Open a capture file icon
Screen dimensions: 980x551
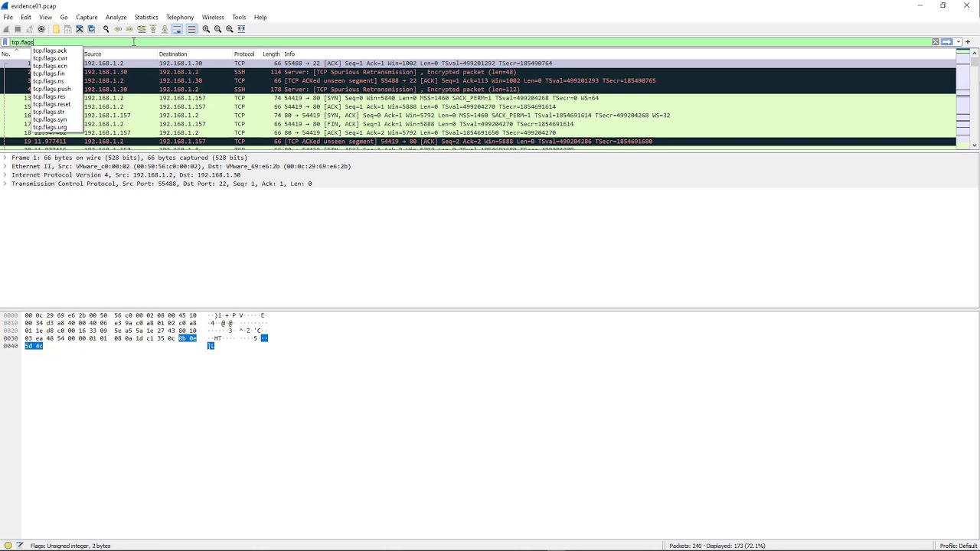[56, 29]
